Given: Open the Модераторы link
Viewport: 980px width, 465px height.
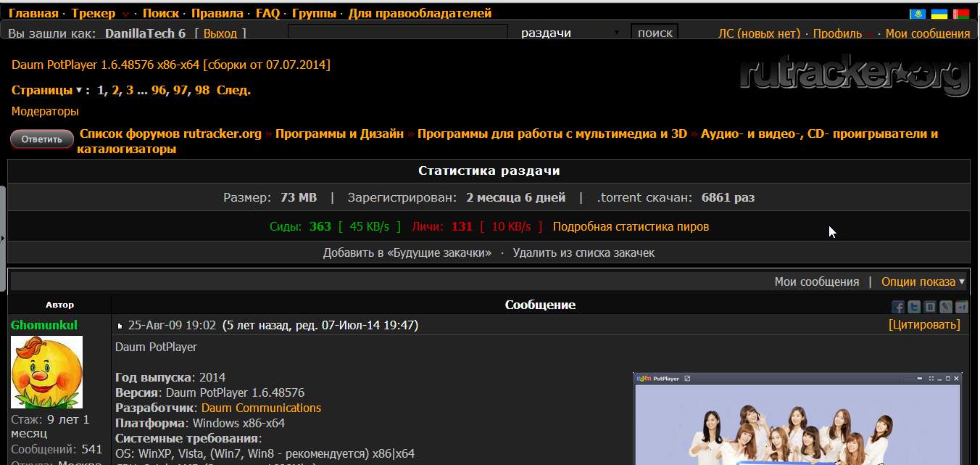Looking at the screenshot, I should pos(45,111).
